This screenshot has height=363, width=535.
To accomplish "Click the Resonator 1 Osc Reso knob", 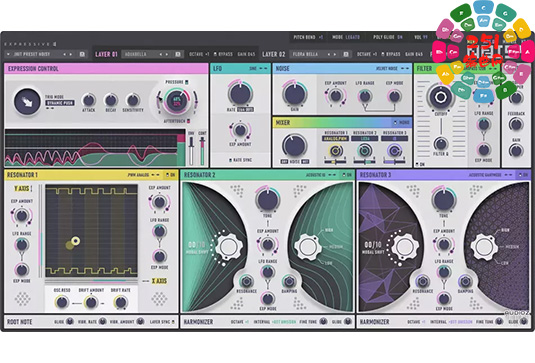I will coord(62,302).
